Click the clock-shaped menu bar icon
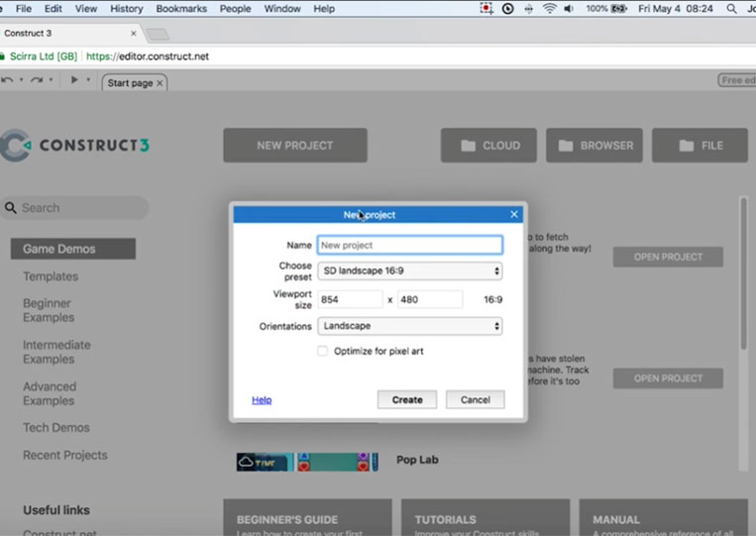 507,9
